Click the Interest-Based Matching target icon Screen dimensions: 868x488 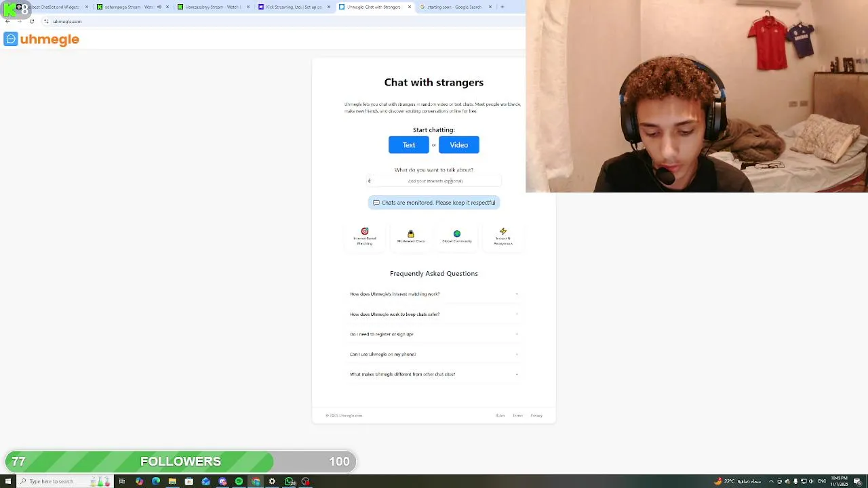[365, 231]
